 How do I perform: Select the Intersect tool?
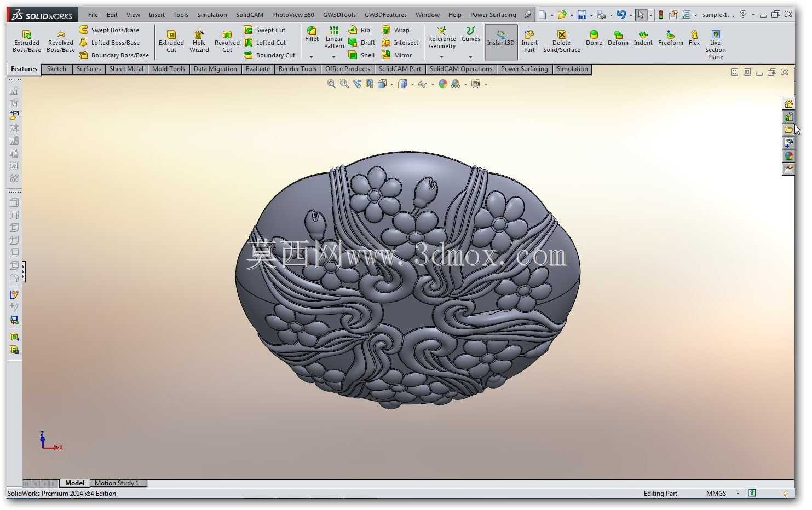tap(400, 42)
